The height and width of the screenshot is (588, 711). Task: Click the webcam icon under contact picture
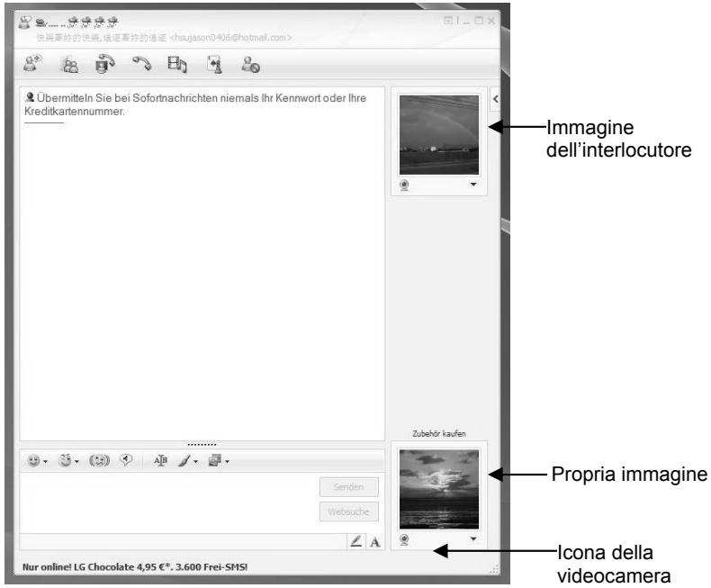pyautogui.click(x=404, y=185)
